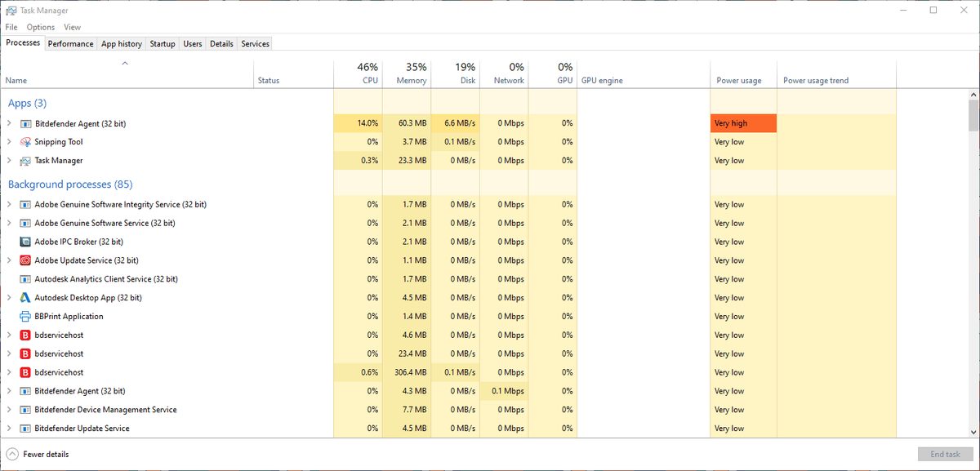
Task: Switch to the Users tab
Action: (193, 44)
